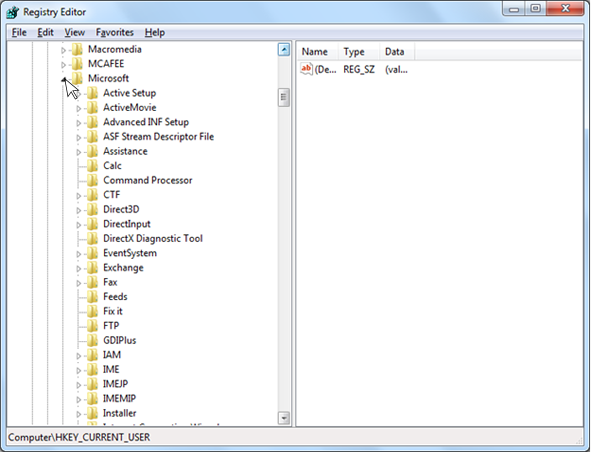
Task: Select the Macromedia folder icon
Action: [77, 49]
